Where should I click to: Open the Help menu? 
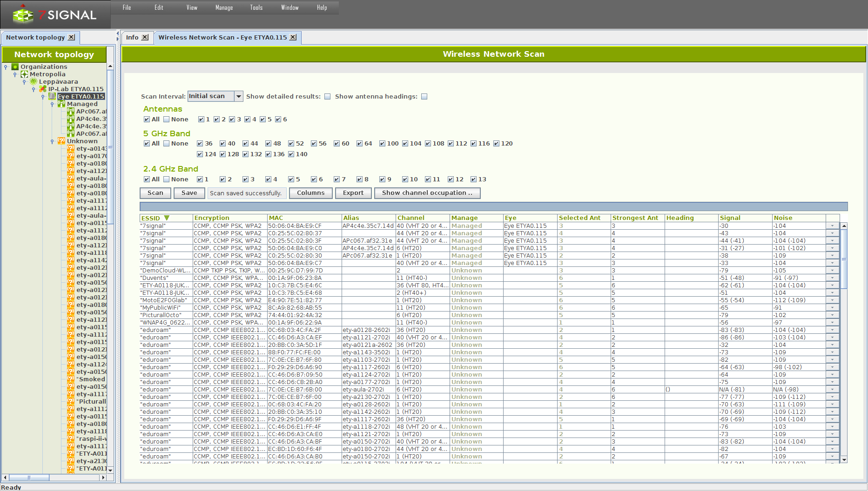(322, 7)
